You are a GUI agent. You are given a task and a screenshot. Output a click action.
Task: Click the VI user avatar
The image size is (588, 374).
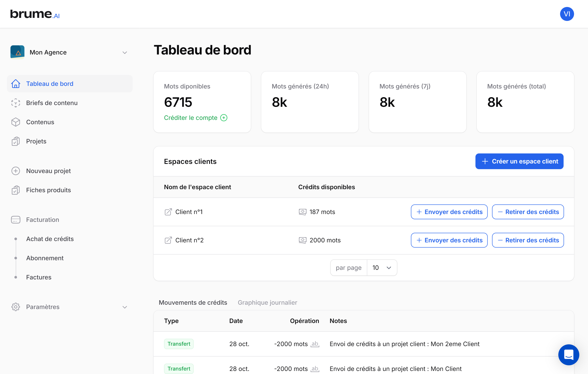click(x=566, y=14)
